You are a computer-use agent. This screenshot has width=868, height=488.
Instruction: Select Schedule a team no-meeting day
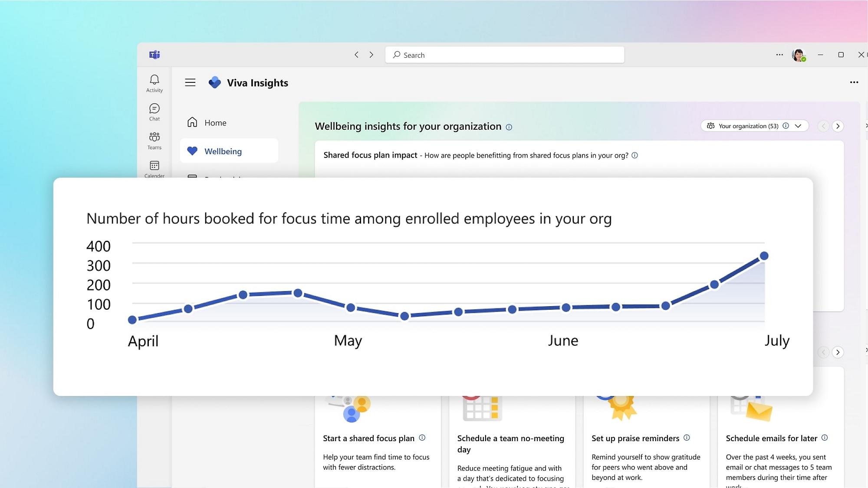[x=510, y=443]
